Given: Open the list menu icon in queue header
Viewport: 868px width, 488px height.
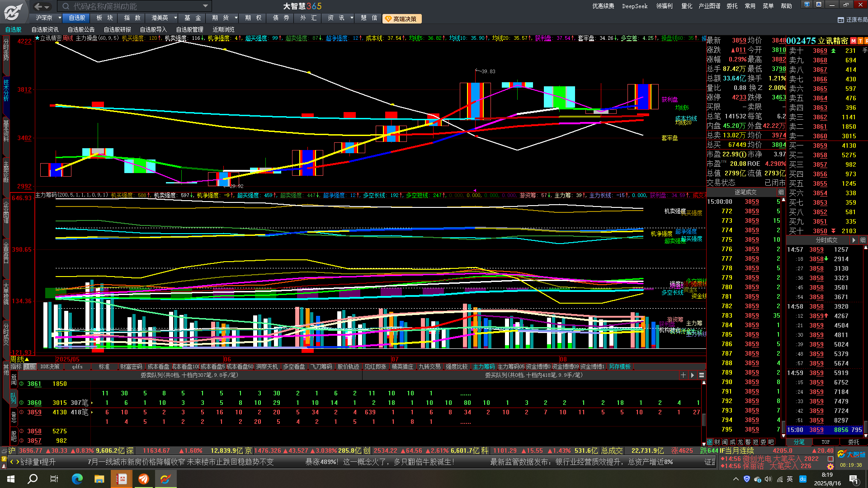Looking at the screenshot, I should (702, 375).
